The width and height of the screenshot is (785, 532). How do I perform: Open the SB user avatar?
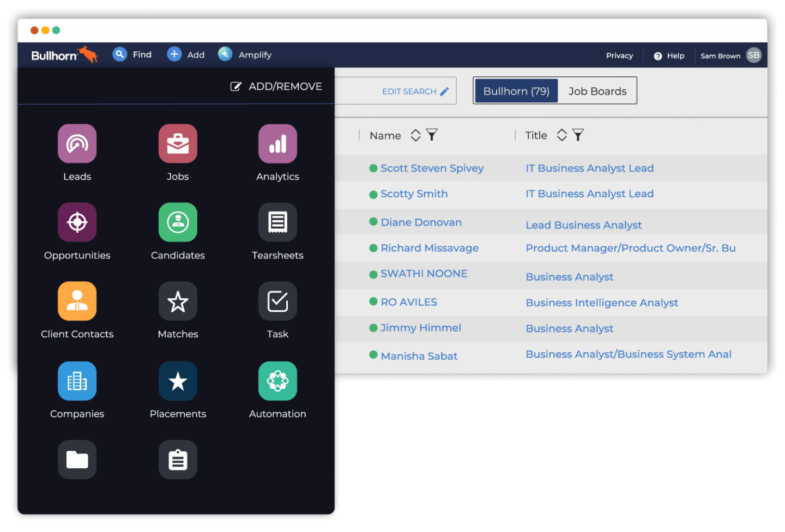tap(754, 55)
